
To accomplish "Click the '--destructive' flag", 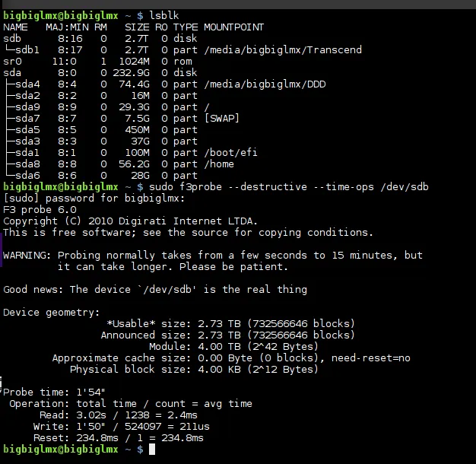I will tap(268, 187).
